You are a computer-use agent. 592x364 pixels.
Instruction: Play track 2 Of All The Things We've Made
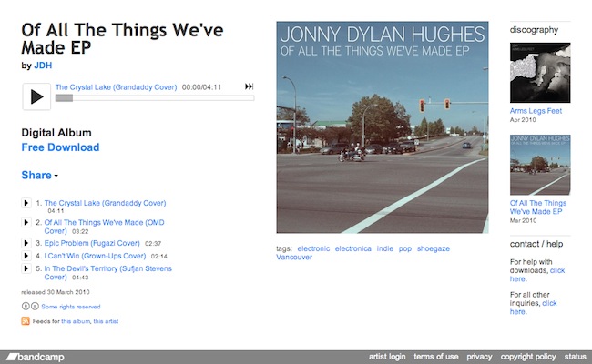(26, 222)
